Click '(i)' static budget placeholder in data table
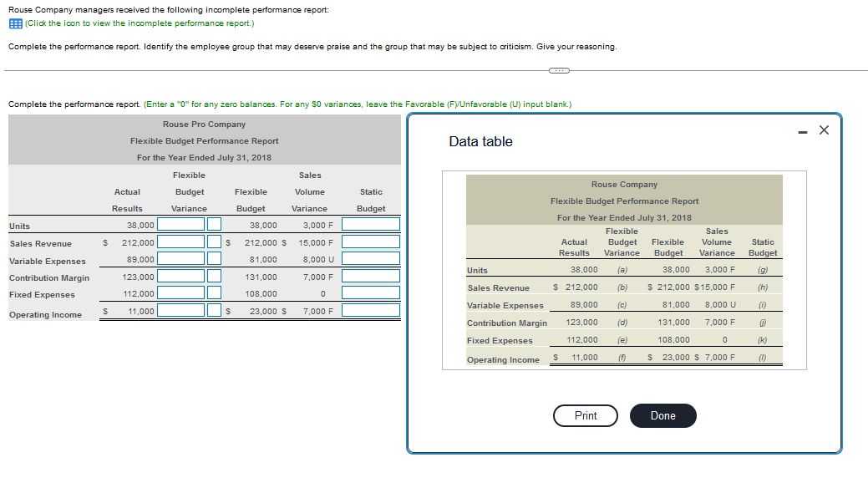868x478 pixels. 762,305
